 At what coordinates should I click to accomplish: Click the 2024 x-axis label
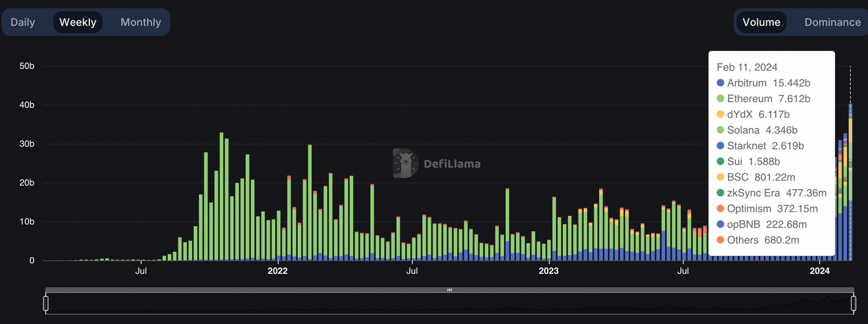tap(819, 271)
